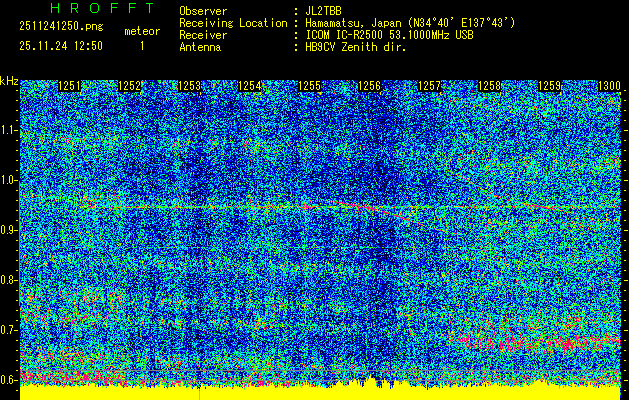Select the JL2TBB observer callsign

(322, 11)
